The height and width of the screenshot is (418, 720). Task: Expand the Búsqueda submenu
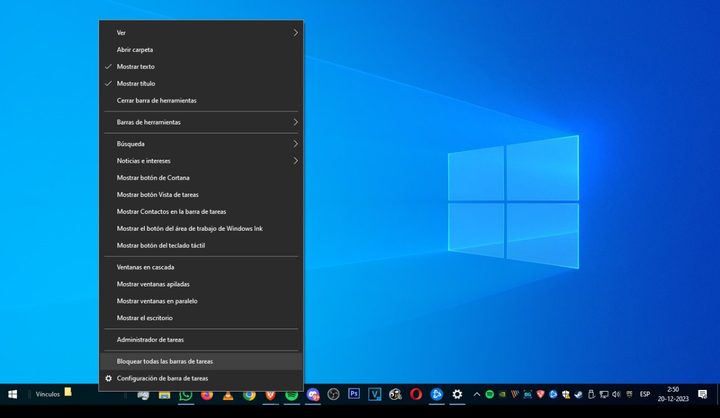tap(200, 143)
